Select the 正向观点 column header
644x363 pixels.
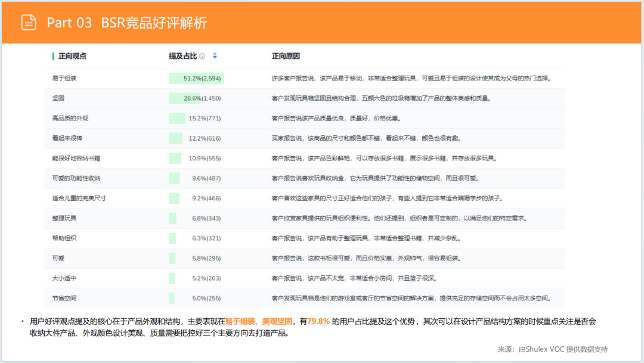click(x=72, y=55)
